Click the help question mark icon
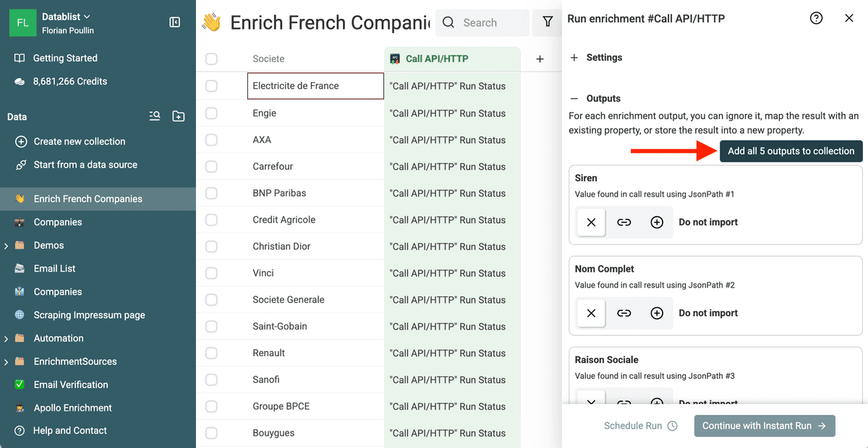Viewport: 868px width, 448px height. pyautogui.click(x=816, y=18)
